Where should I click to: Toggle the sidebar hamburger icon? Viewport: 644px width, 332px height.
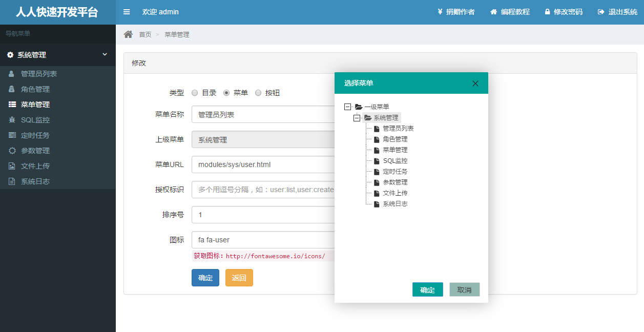(x=127, y=12)
